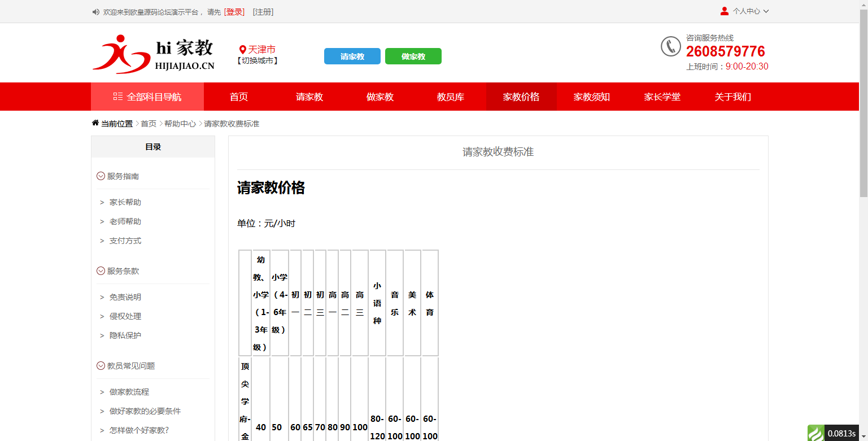
Task: Select 教员库 in the navigation menu
Action: coord(450,97)
